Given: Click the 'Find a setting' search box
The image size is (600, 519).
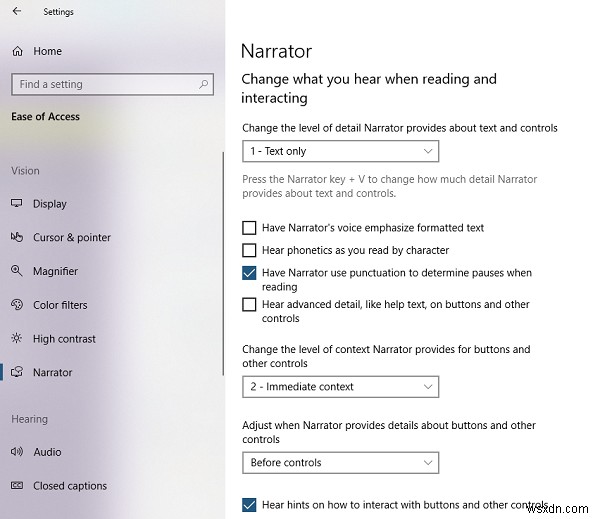Looking at the screenshot, I should coord(112,84).
